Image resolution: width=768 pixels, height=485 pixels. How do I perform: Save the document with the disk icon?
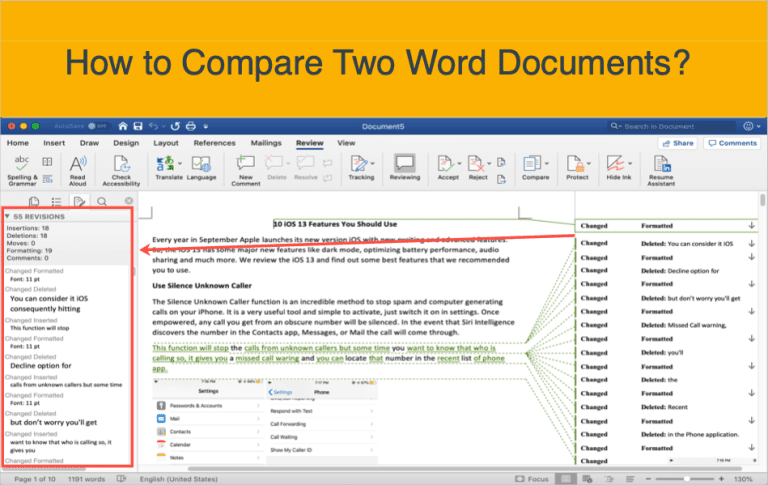point(138,126)
